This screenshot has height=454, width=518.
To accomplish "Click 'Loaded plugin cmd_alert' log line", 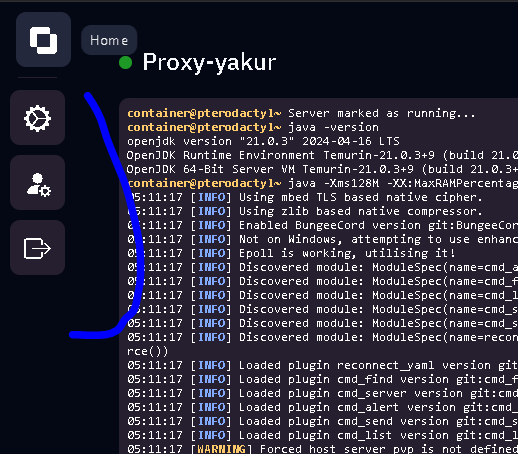I will (x=323, y=407).
